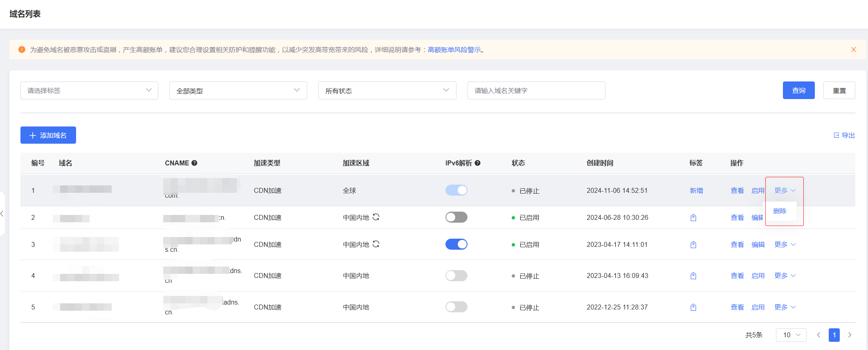868x350 pixels.
Task: Expand 更多 menu for row 1
Action: (x=785, y=190)
